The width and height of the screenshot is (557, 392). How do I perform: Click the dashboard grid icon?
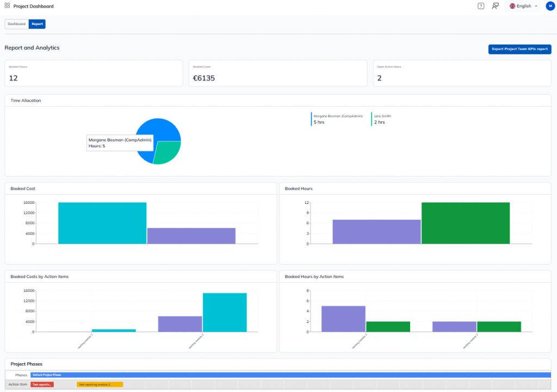(7, 6)
